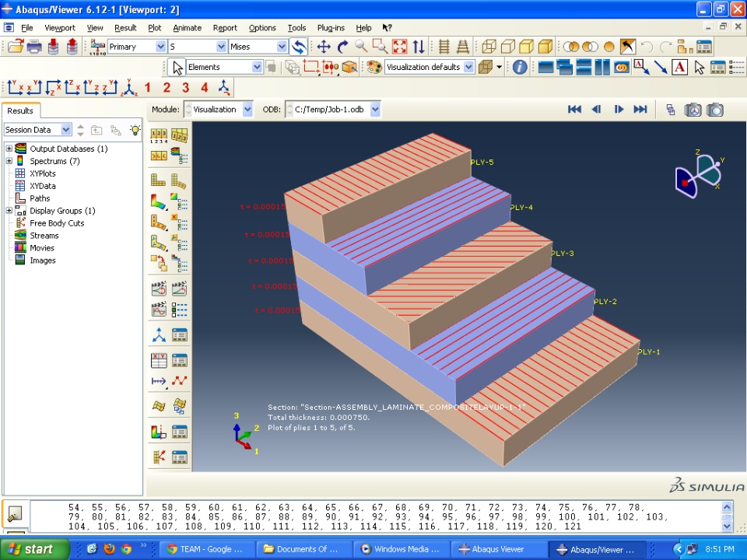Toggle perspective view on
The image size is (747, 560).
pos(462,47)
